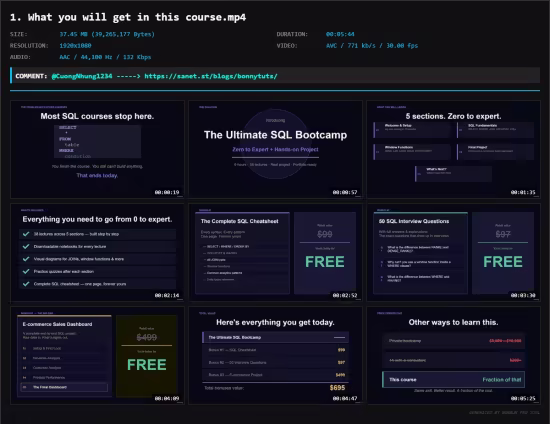
Task: Select the 'Other ways to learn this.' thumbnail
Action: click(454, 356)
